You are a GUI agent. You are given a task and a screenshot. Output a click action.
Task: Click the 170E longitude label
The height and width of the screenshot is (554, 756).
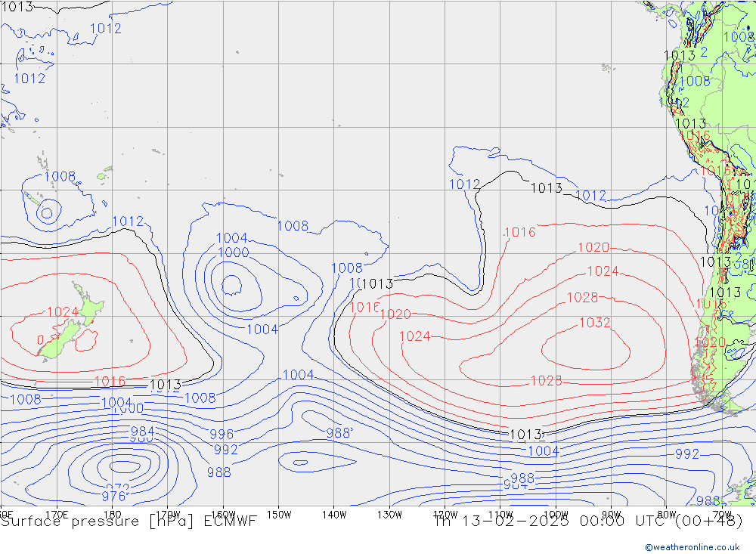pos(57,514)
